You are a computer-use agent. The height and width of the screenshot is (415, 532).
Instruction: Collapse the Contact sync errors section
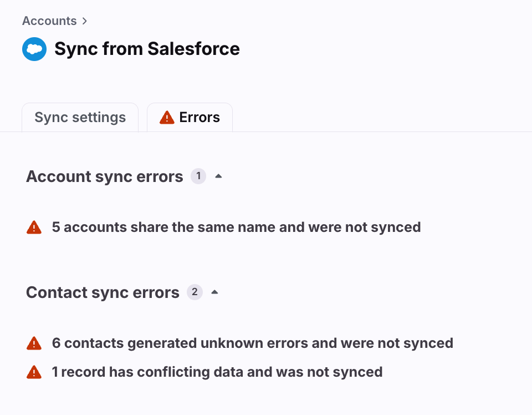click(215, 292)
